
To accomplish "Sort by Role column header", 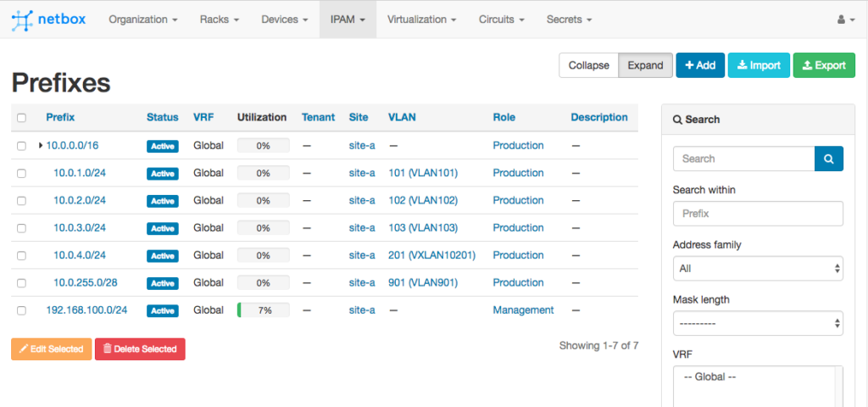I will coord(504,117).
